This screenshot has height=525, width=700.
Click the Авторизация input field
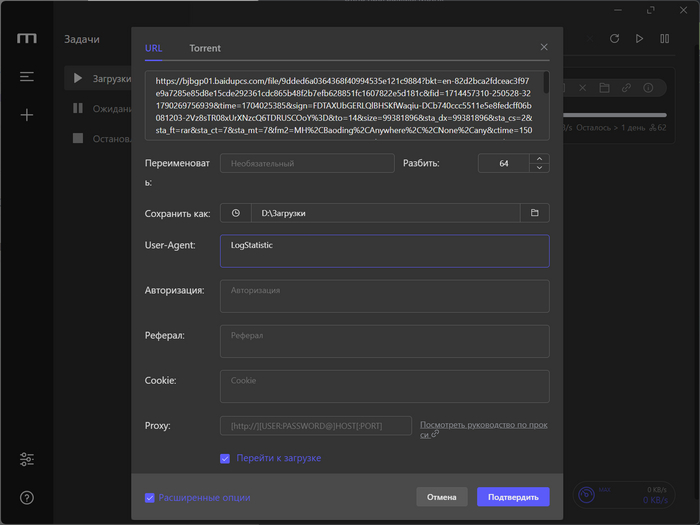pos(385,296)
